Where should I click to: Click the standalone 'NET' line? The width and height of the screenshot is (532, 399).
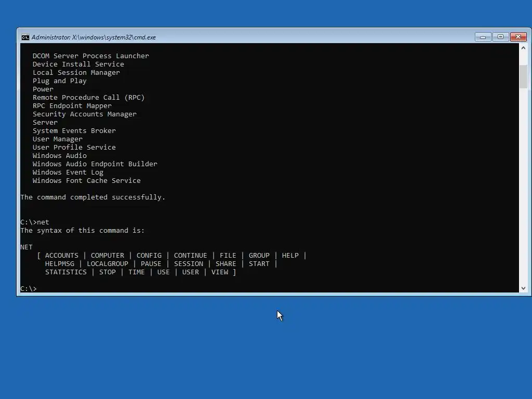point(26,247)
